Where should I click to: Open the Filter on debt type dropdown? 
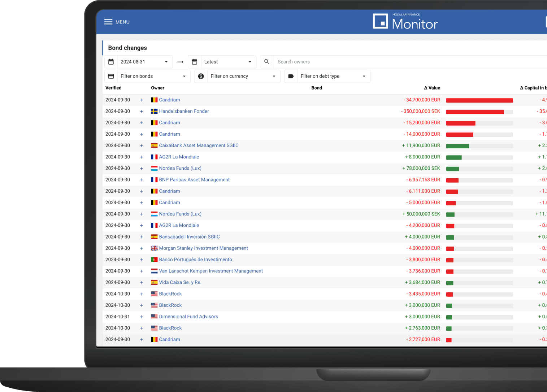pyautogui.click(x=334, y=76)
